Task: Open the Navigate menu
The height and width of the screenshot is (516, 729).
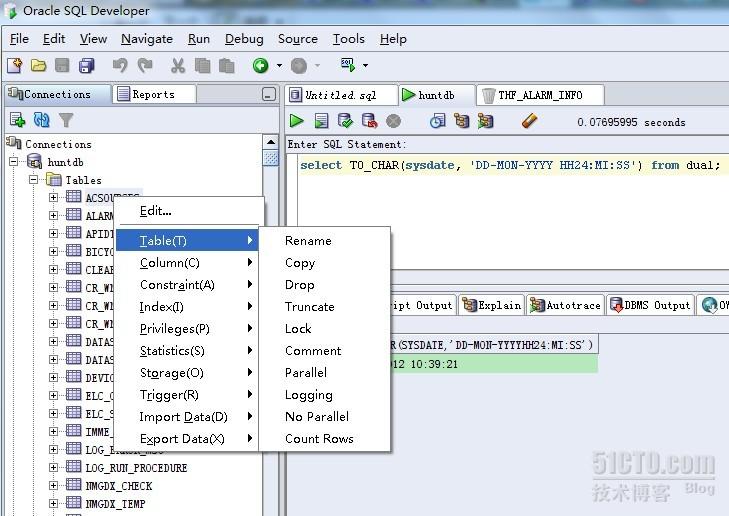Action: tap(146, 39)
